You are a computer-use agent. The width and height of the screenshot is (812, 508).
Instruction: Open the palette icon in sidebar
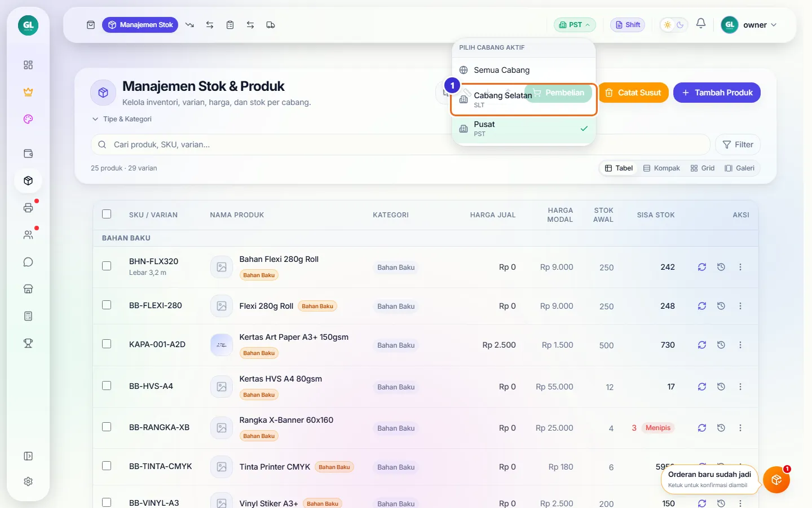(28, 119)
